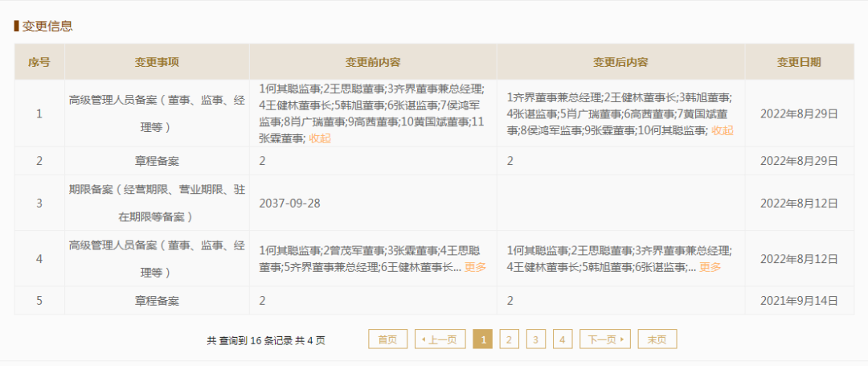Click the 变更信息 section heading

pyautogui.click(x=47, y=26)
